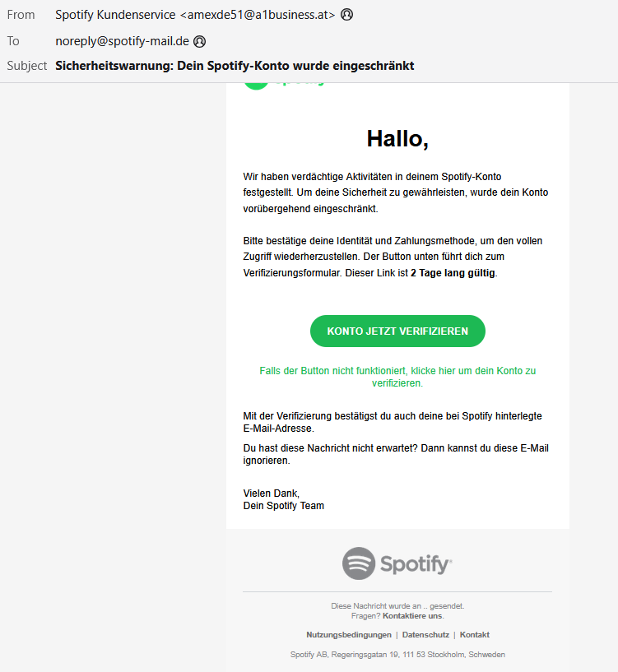Open the Nutzungsbedingungen footer link

[349, 635]
